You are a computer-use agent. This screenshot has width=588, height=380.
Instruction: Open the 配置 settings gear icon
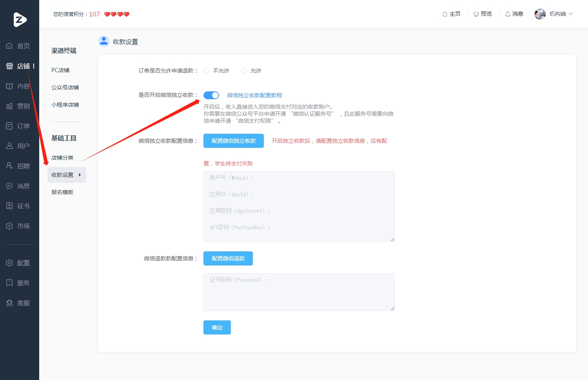pyautogui.click(x=9, y=263)
